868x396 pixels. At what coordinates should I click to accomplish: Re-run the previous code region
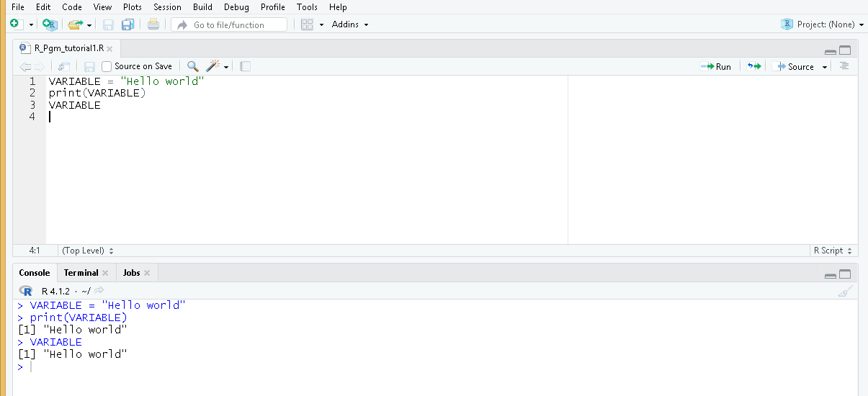pos(753,66)
